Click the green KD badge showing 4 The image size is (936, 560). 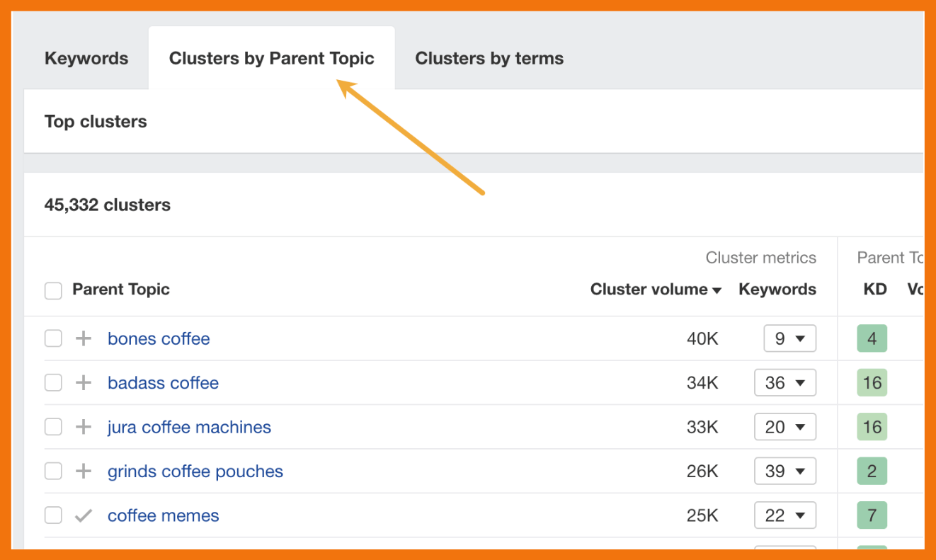click(872, 338)
